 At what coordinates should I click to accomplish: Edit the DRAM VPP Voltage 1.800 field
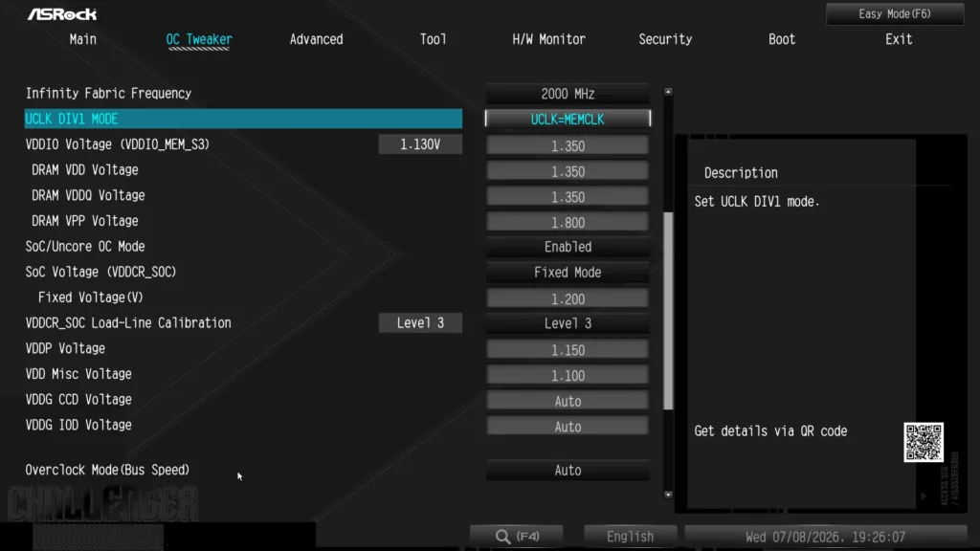coord(568,222)
